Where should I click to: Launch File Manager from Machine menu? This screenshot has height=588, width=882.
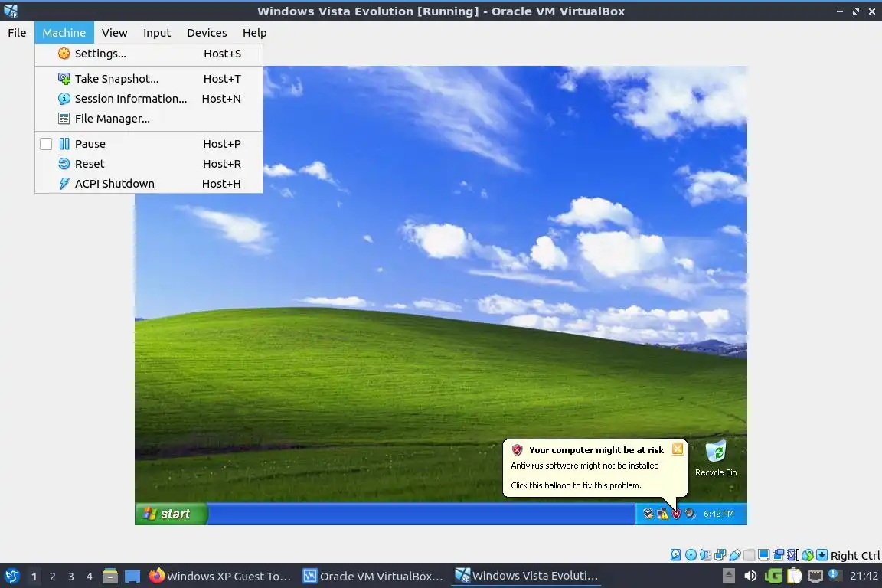tap(149, 118)
